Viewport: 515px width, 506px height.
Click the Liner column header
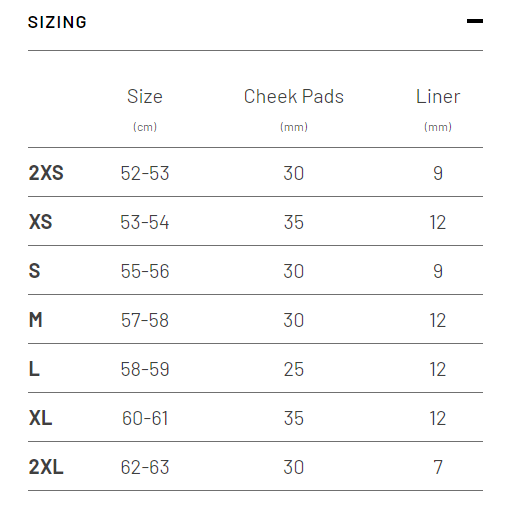click(x=438, y=97)
